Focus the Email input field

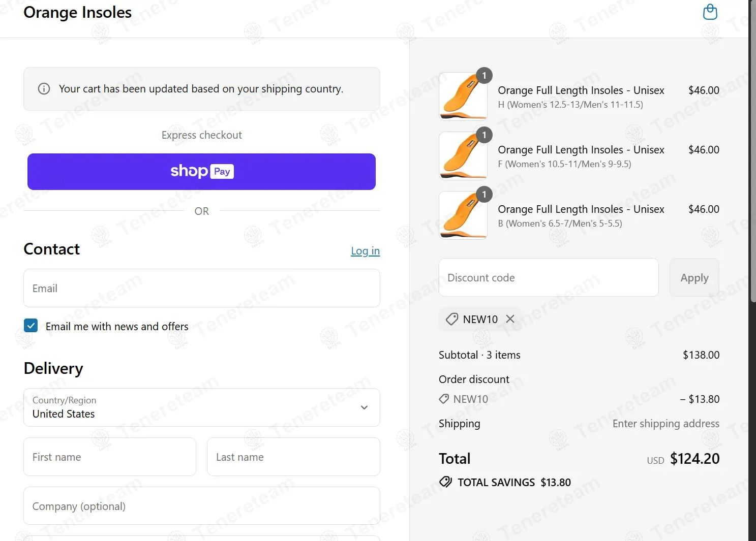click(202, 288)
